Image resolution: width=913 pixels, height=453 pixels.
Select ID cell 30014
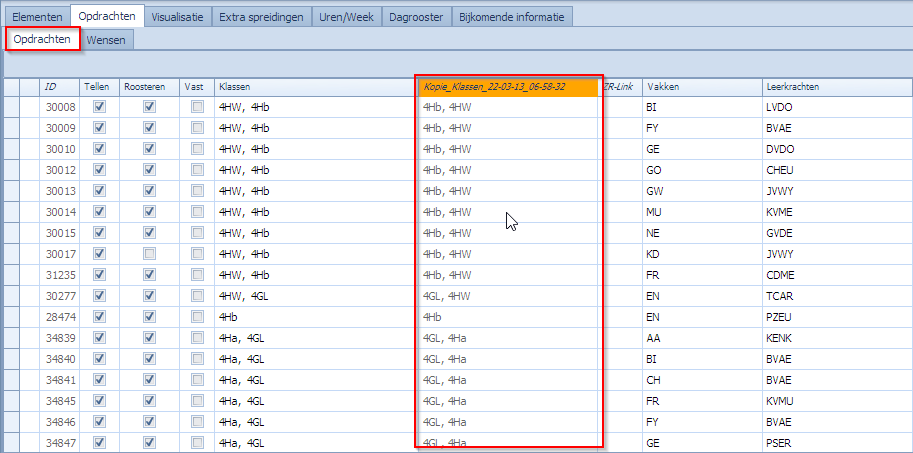tap(59, 212)
